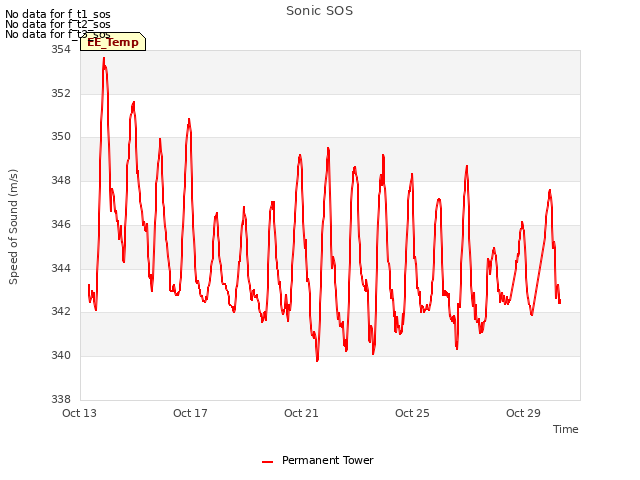Click the 346 y-axis value
The width and height of the screenshot is (640, 480).
pyautogui.click(x=61, y=224)
